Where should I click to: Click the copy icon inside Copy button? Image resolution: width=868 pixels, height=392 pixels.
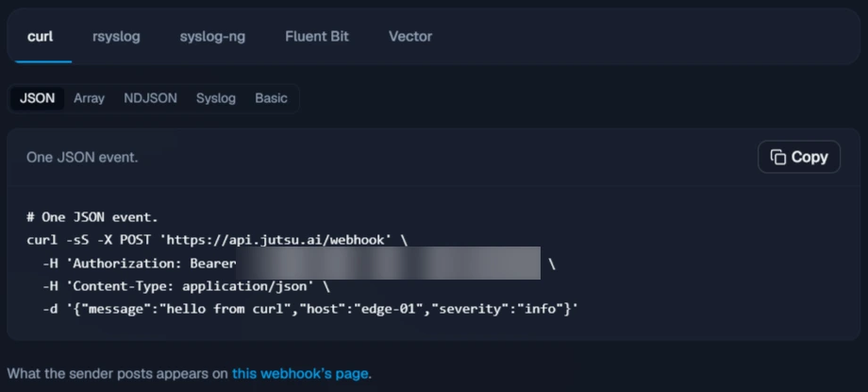point(777,158)
